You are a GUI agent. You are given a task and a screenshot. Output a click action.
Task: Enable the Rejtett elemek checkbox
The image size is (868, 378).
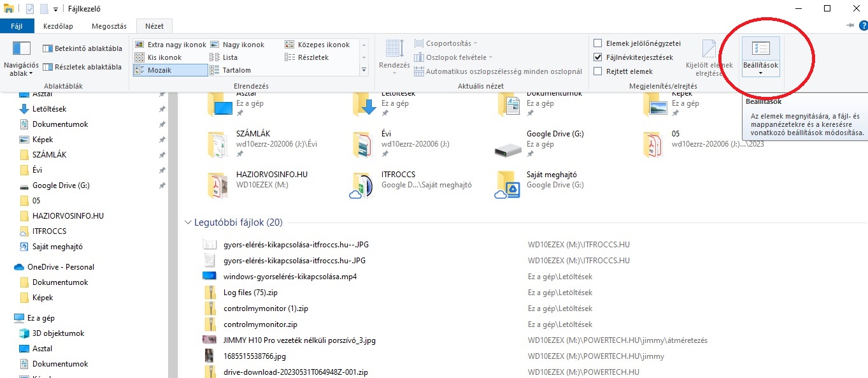597,71
